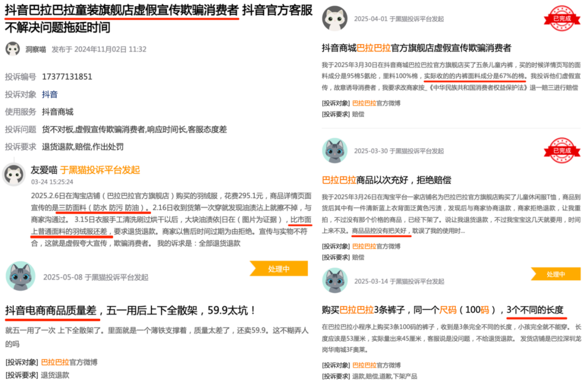The height and width of the screenshot is (388, 588).
Task: Click the 已完成 stamp on the 2025-04-01 complaint
Action: point(561,19)
